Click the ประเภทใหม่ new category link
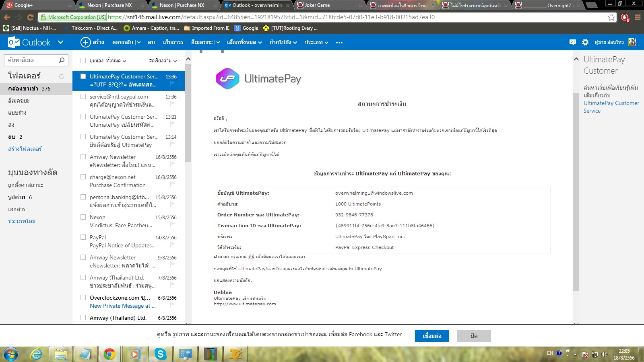Viewport: 644px width, 362px height. (22, 221)
